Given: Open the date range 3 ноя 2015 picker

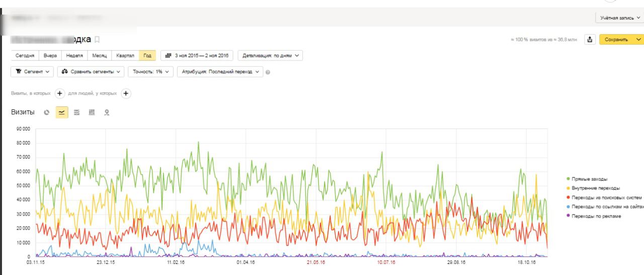Looking at the screenshot, I should (x=197, y=55).
